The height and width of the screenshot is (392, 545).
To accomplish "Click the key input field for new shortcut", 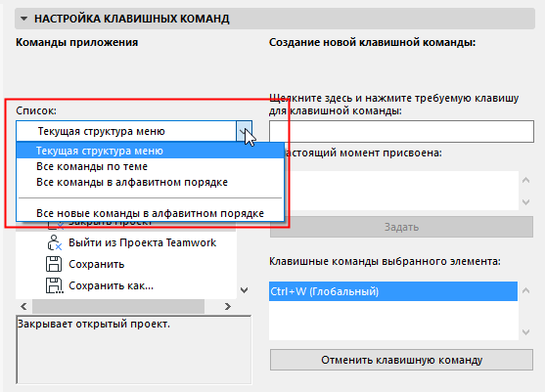I will click(401, 131).
